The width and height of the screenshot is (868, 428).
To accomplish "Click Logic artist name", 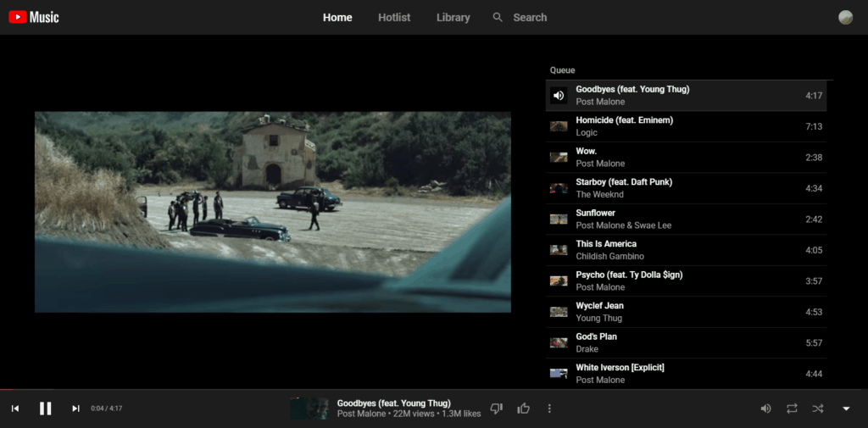I will [x=587, y=132].
